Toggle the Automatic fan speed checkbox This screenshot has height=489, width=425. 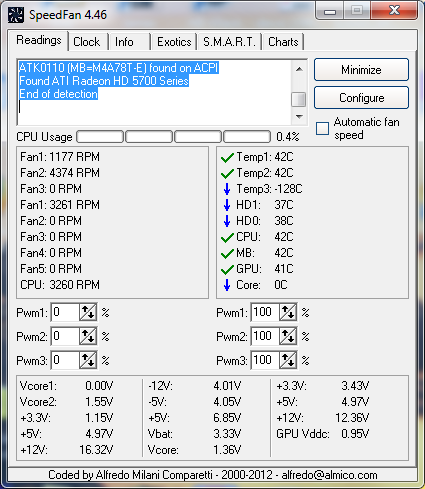pyautogui.click(x=322, y=128)
